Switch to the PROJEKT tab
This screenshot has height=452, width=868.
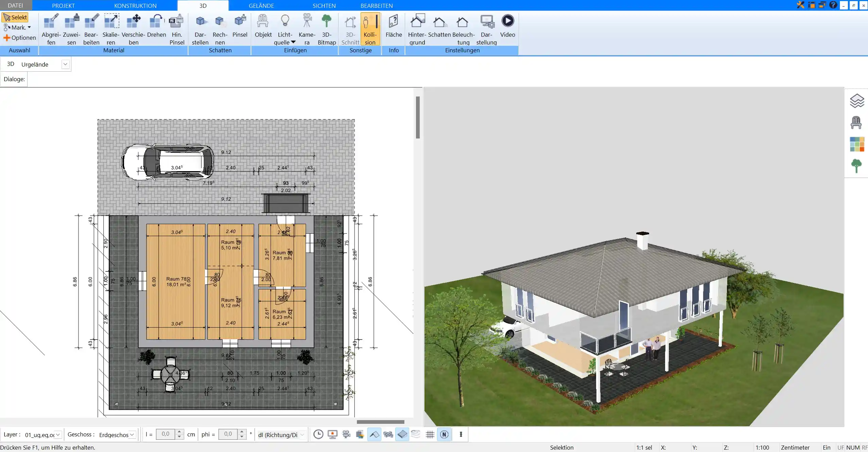63,5
